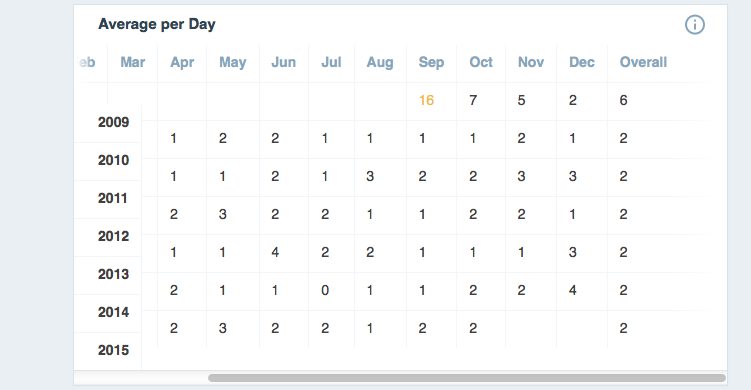Screen dimensions: 751x390
Task: Click the value 4 in Jun column
Action: (275, 252)
